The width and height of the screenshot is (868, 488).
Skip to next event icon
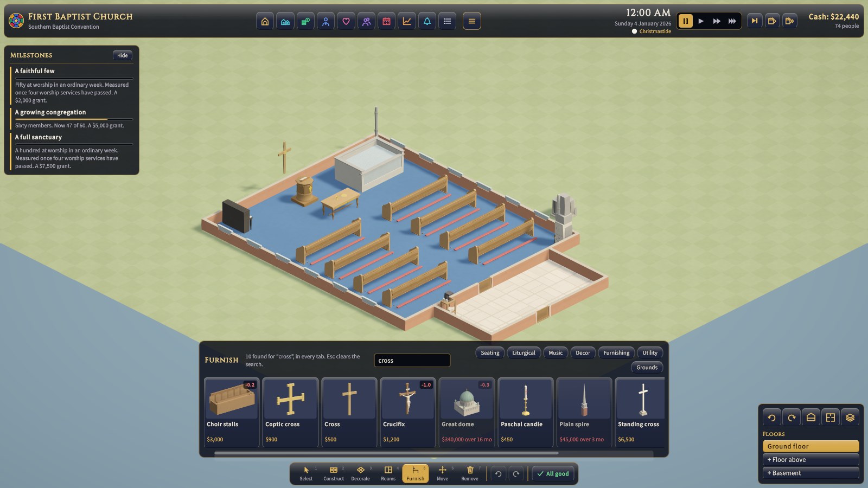(755, 21)
